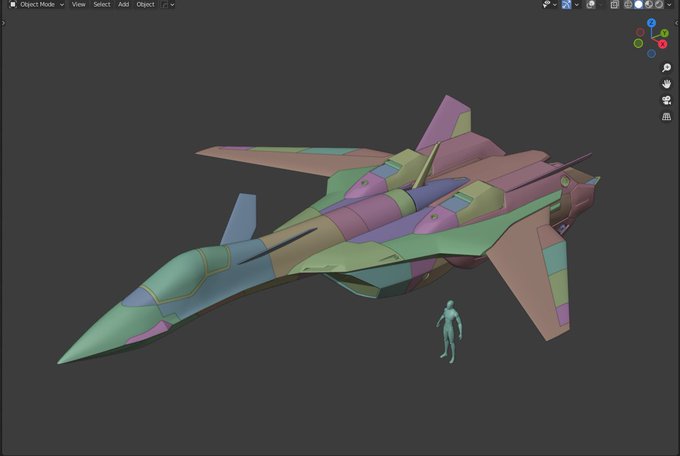The width and height of the screenshot is (680, 456).
Task: Open the Add menu
Action: coord(124,4)
